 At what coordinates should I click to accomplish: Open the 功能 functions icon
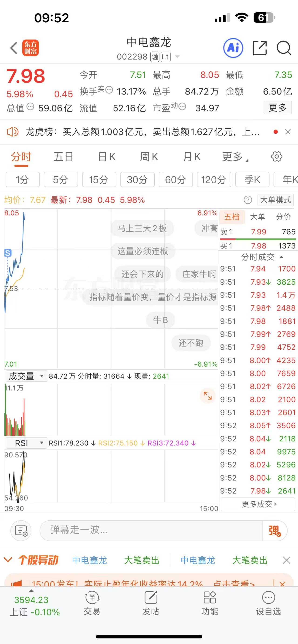click(x=210, y=604)
